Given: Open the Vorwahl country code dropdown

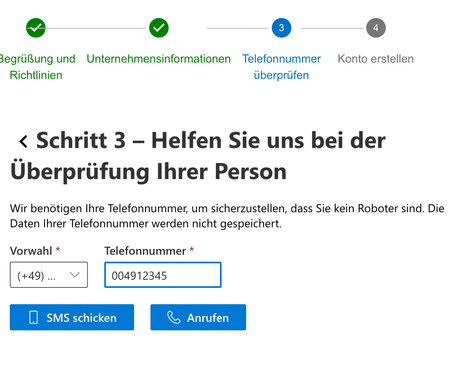Looking at the screenshot, I should pyautogui.click(x=49, y=275).
